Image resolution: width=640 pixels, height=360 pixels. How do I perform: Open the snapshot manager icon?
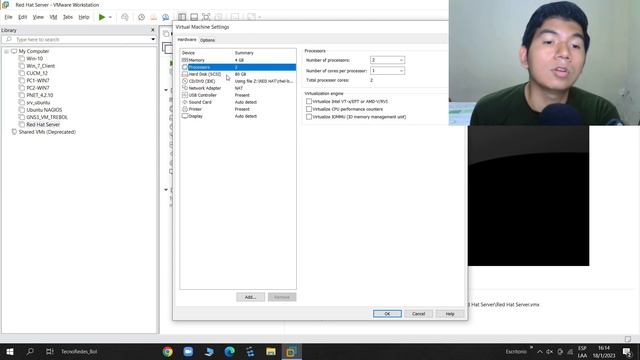coord(166,17)
